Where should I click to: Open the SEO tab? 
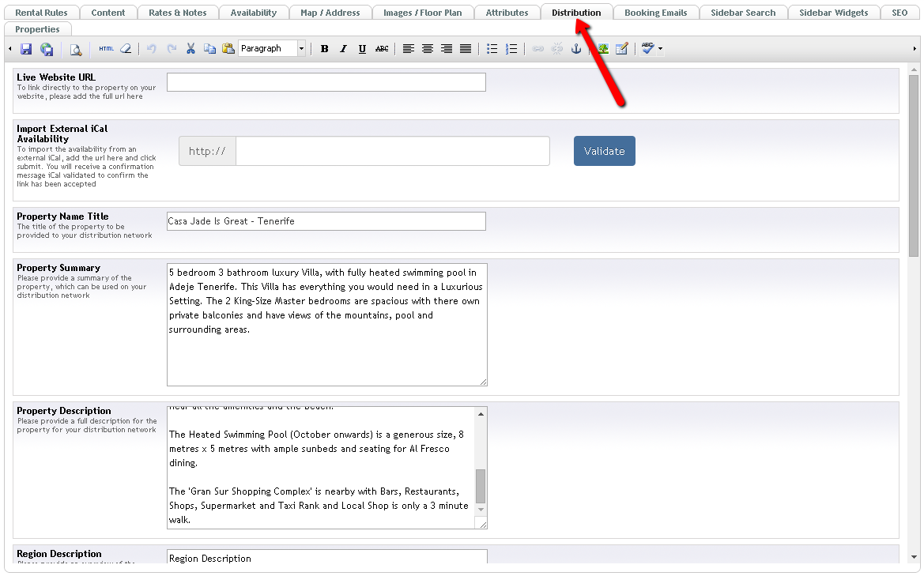tap(899, 13)
